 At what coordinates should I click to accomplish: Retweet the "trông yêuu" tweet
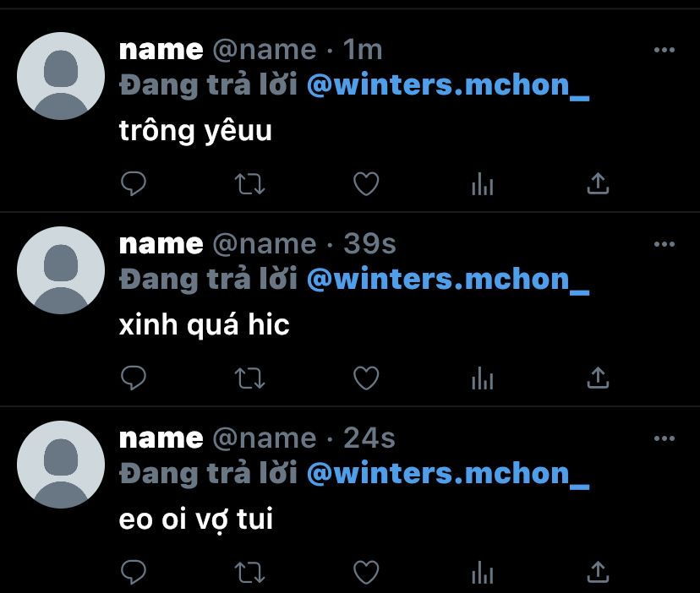click(250, 184)
